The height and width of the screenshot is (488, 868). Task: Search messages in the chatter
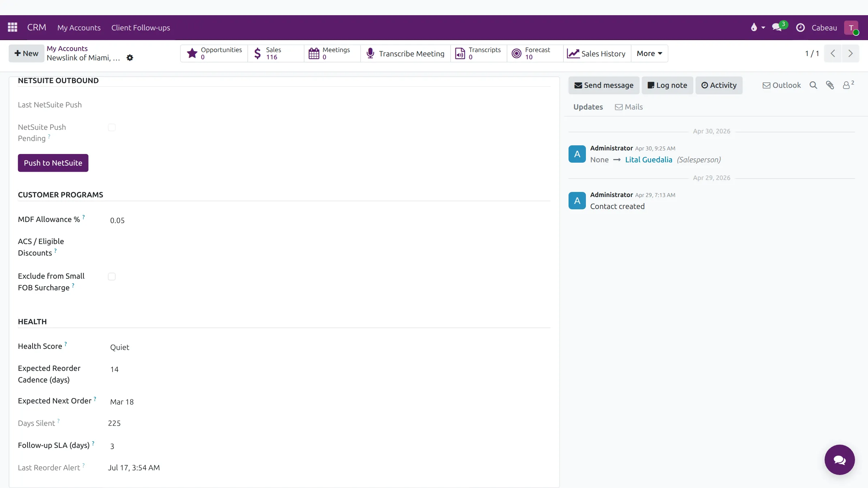(x=813, y=85)
